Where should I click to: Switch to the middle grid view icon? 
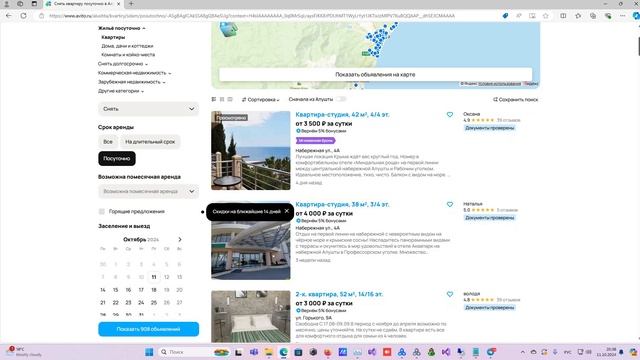(x=222, y=99)
